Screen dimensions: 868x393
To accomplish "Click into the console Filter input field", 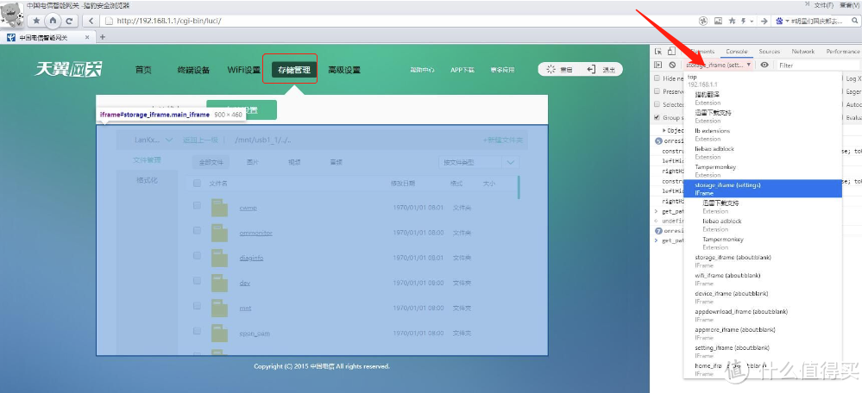I will click(818, 65).
